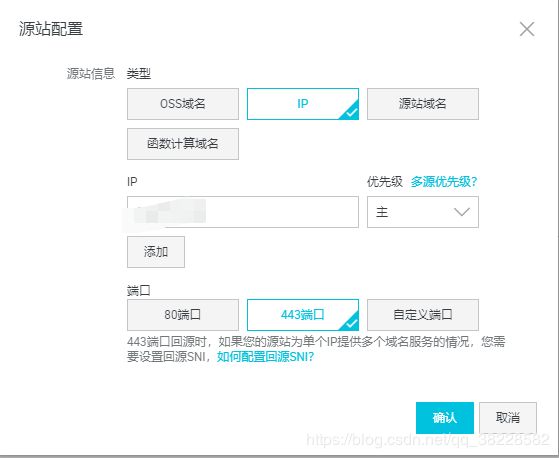Select the 443端口 port option

303,315
